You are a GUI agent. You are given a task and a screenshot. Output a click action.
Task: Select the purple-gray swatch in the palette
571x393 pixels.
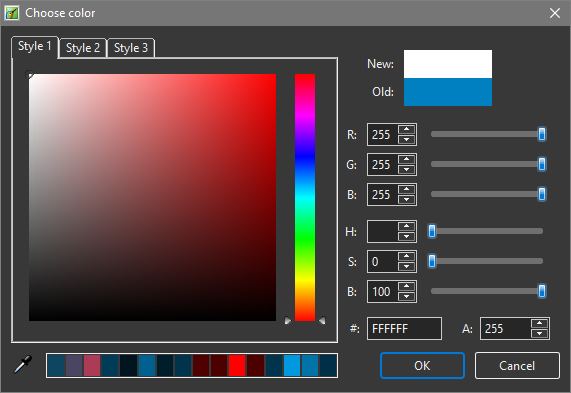[74, 365]
